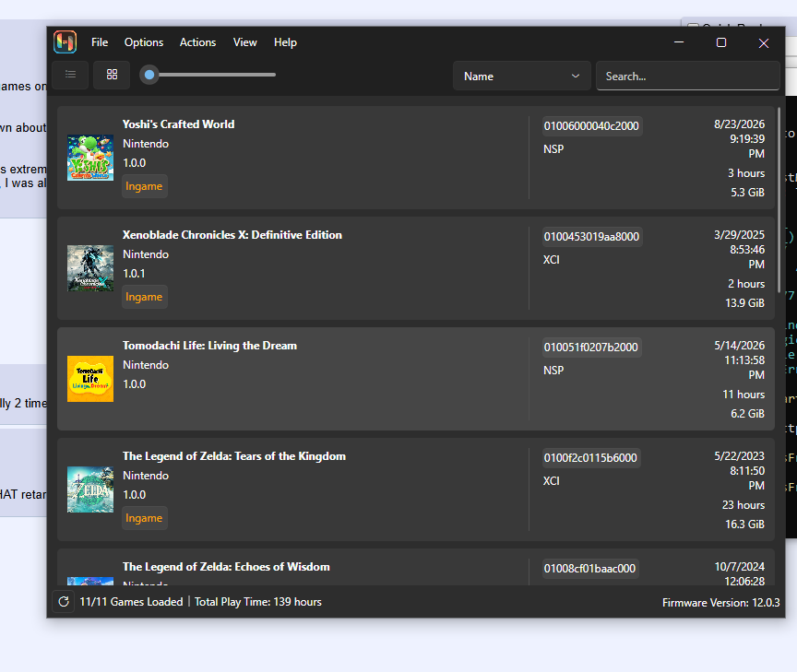
Task: Click Firmware Version: 12.0.3 label
Action: (x=720, y=603)
